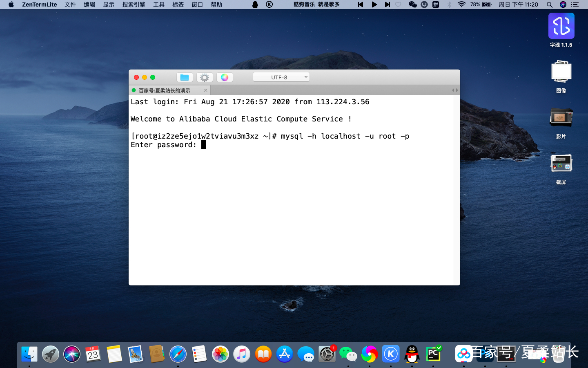
Task: Open Siri from the menu bar
Action: (563, 4)
